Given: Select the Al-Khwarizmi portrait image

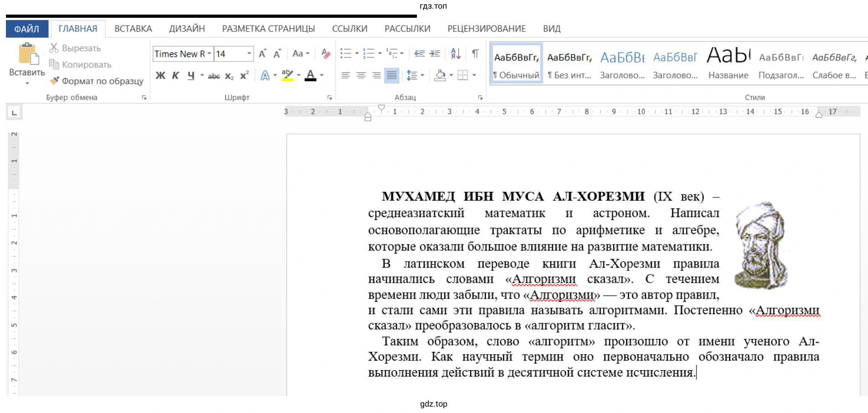Looking at the screenshot, I should 761,245.
